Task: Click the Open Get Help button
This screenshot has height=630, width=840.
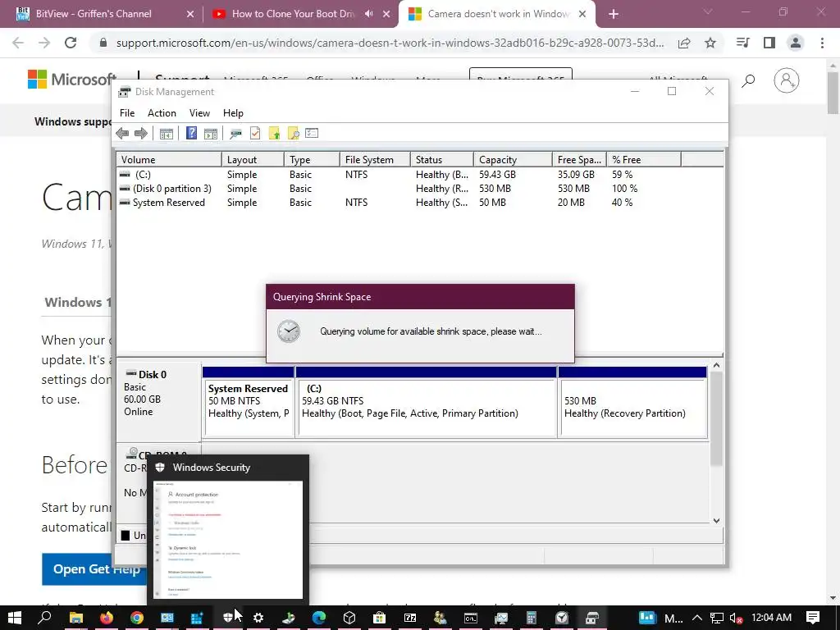Action: click(x=94, y=569)
